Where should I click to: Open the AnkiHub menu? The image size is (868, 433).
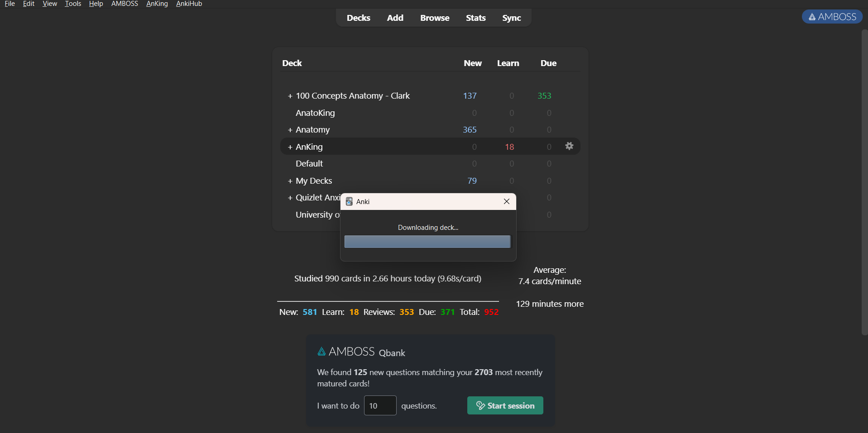[189, 4]
